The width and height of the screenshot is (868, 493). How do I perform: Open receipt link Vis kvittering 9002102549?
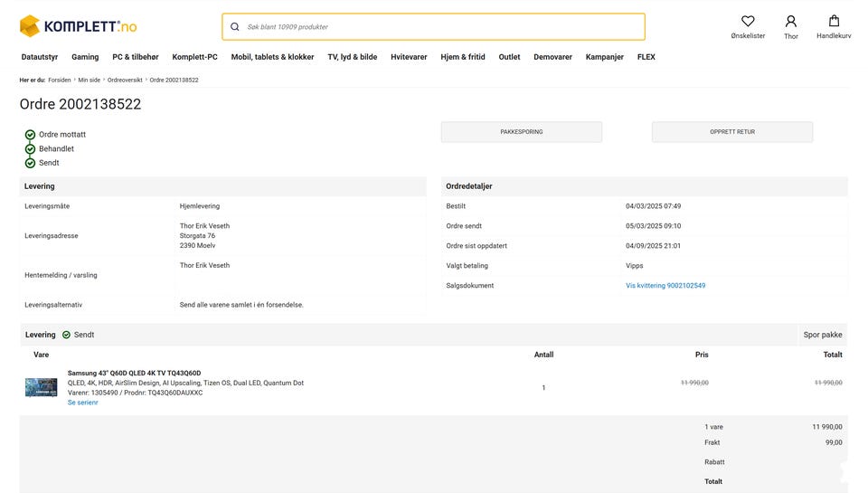[665, 286]
